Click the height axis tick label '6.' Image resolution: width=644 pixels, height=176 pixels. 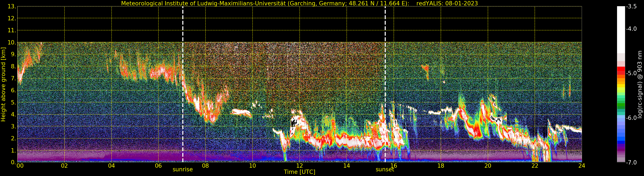coord(13,90)
